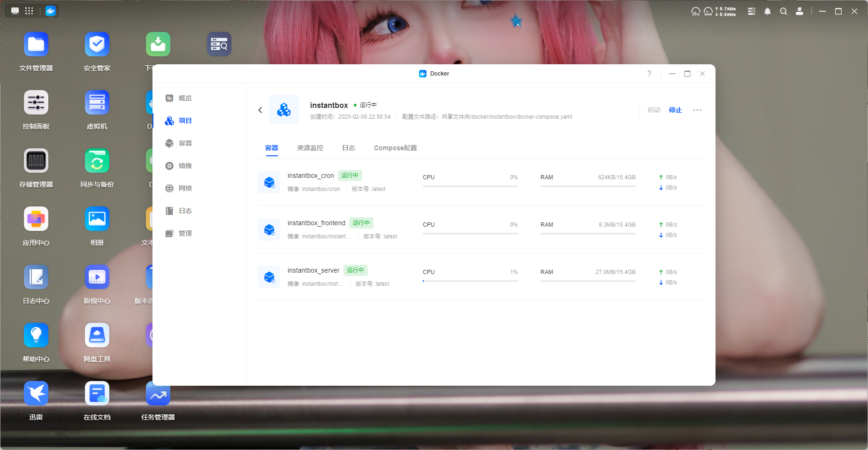
Task: Open 安全管家 desktop icon
Action: tap(97, 44)
